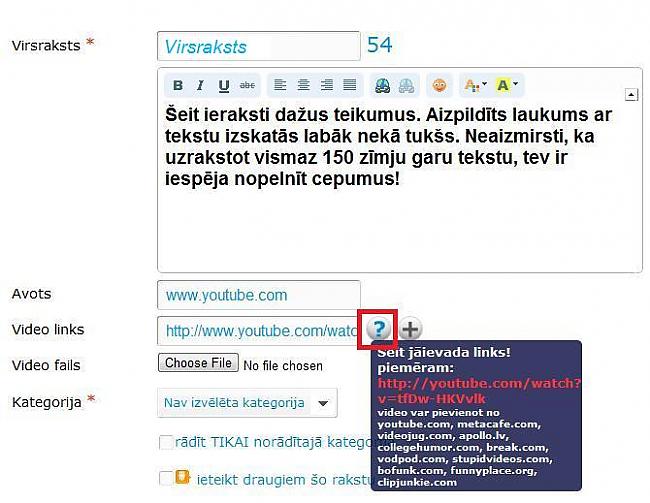Toggle bold formatting in editor toolbar
Viewport: 650px width, 503px height.
(178, 85)
